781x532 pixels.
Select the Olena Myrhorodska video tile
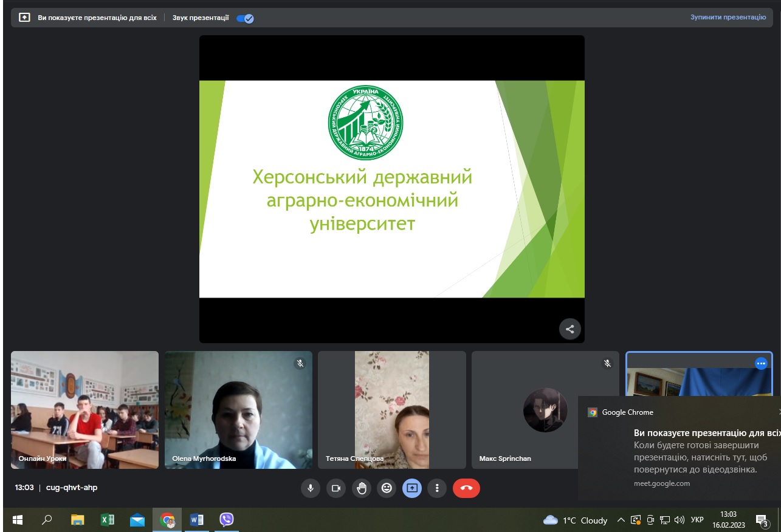[x=238, y=410]
